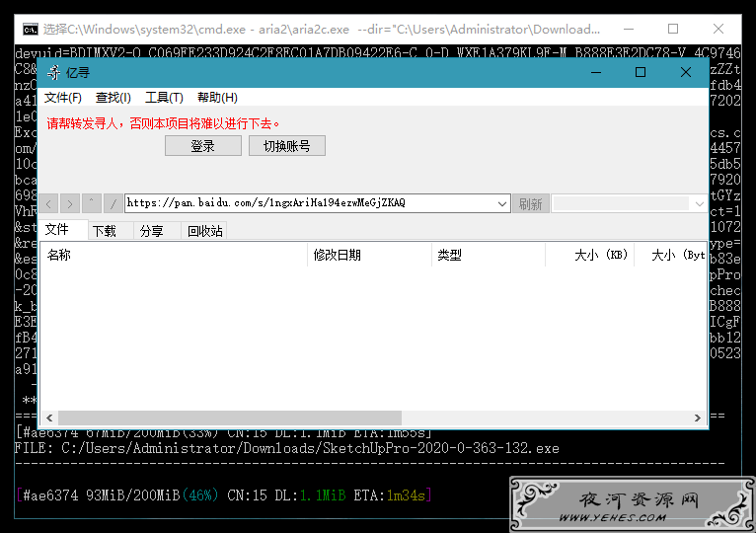Open the empty combo box right of 刷新
756x533 pixels.
(630, 204)
